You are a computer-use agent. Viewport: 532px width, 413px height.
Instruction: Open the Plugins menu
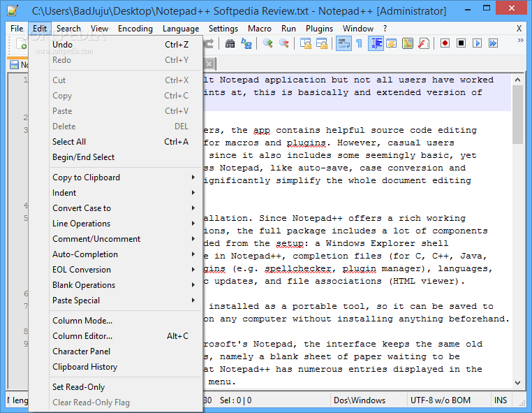[319, 29]
